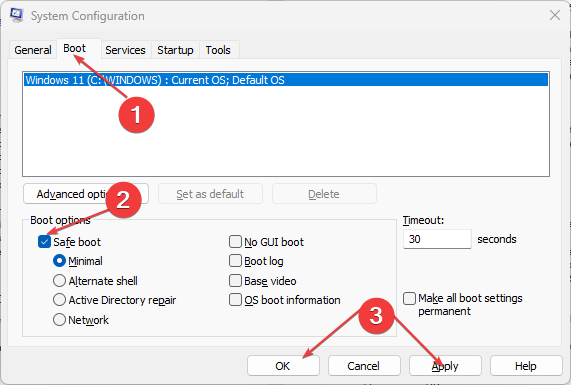Open the Services tab
571x385 pixels.
(x=125, y=50)
